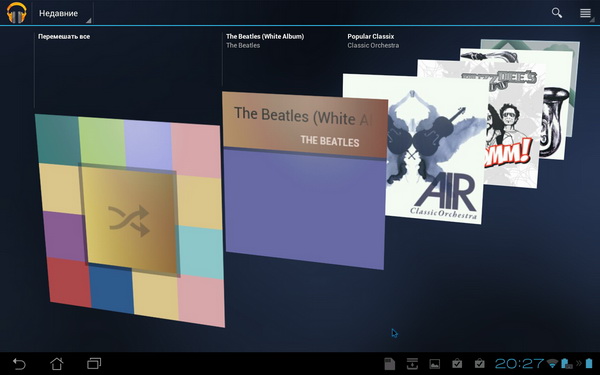600x375 pixels.
Task: Open the search magnifier icon
Action: coord(557,13)
